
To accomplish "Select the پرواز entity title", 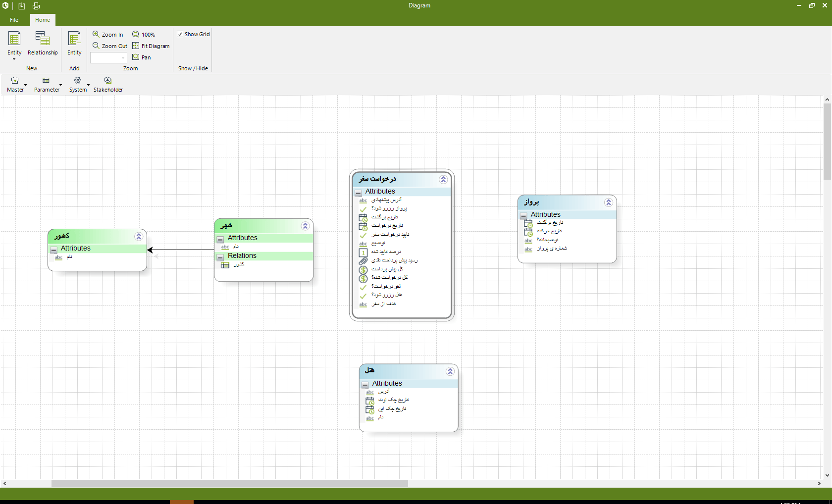I will pos(531,202).
